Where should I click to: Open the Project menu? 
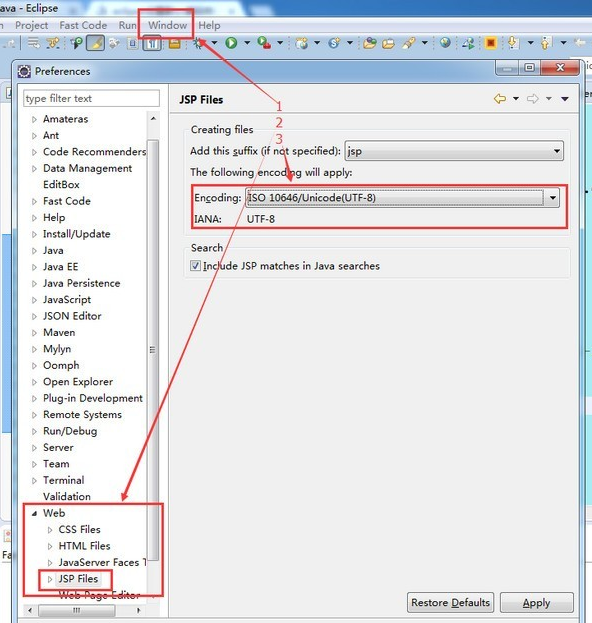tap(31, 25)
